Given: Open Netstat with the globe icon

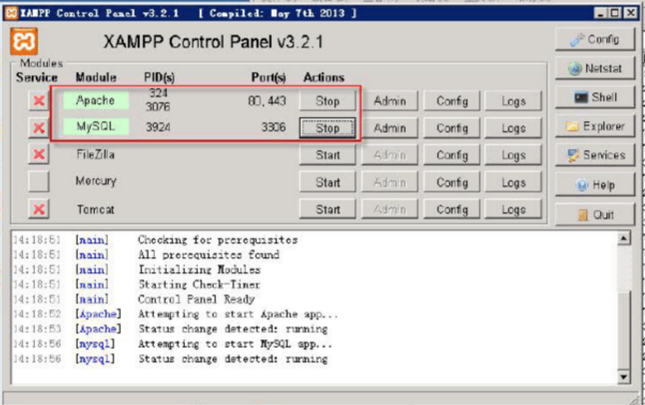Looking at the screenshot, I should point(595,68).
